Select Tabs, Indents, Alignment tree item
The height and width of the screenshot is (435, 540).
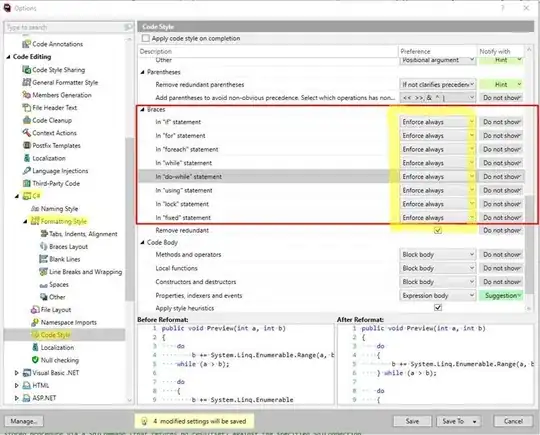[83, 234]
